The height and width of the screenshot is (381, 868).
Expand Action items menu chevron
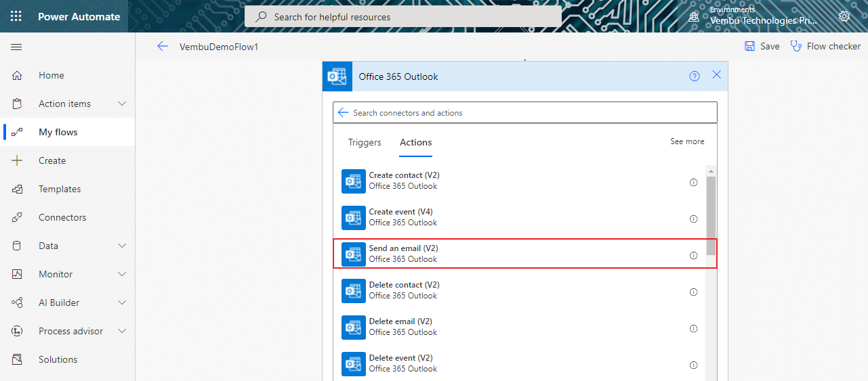click(122, 104)
